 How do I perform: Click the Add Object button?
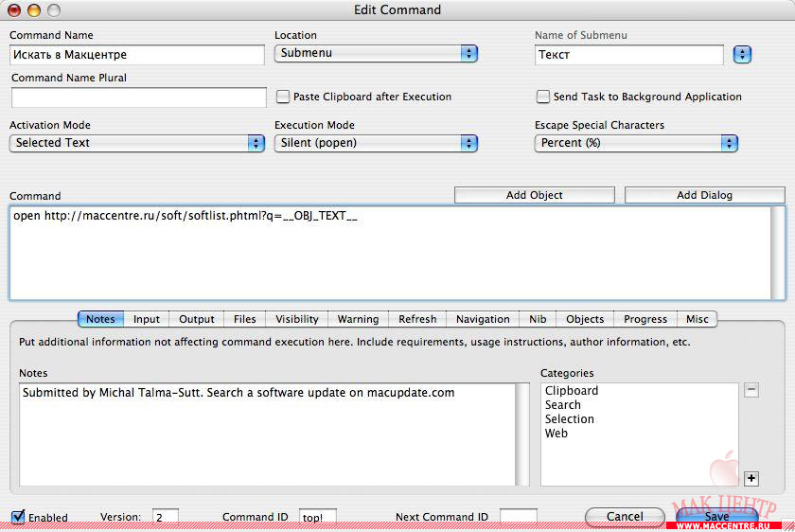[x=535, y=195]
